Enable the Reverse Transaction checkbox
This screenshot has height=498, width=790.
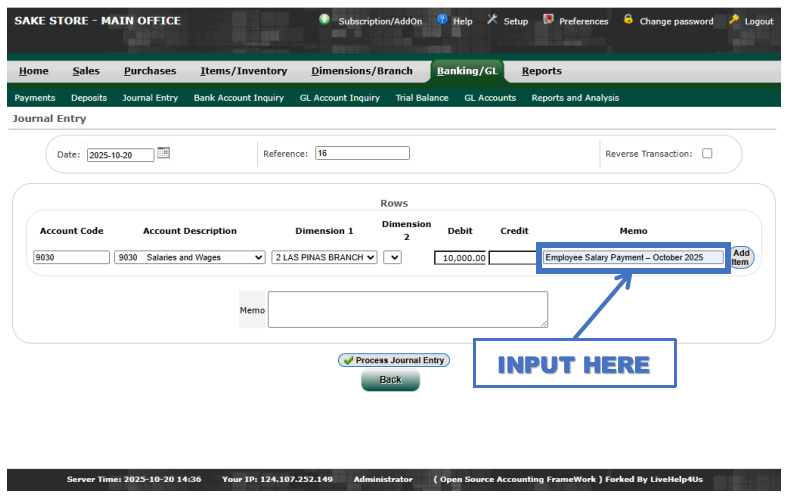(707, 154)
